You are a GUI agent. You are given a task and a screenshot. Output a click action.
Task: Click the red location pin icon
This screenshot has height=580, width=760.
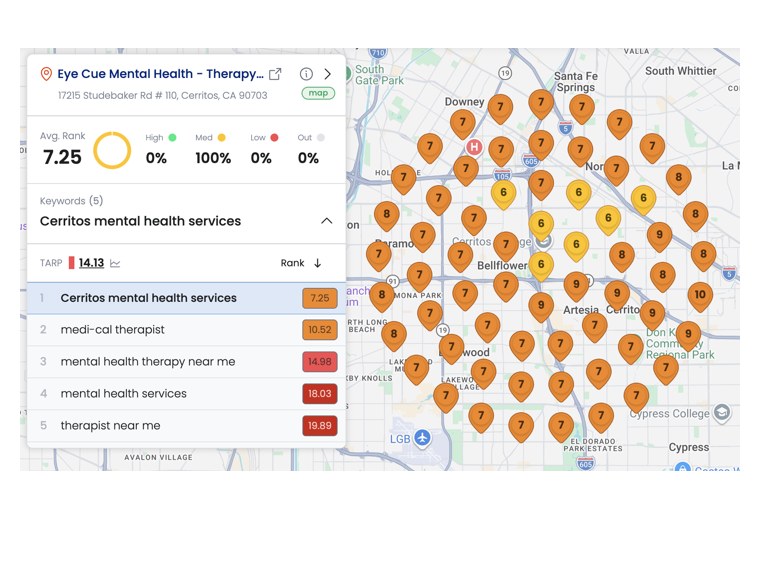(46, 74)
